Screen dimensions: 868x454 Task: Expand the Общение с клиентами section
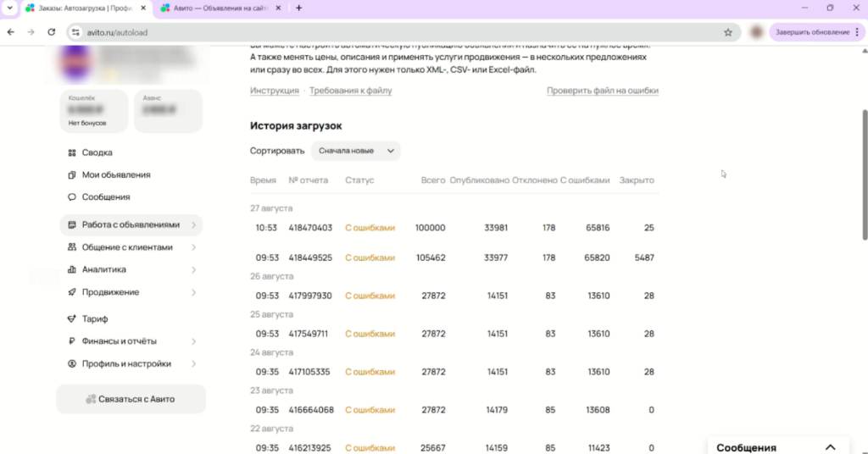193,247
